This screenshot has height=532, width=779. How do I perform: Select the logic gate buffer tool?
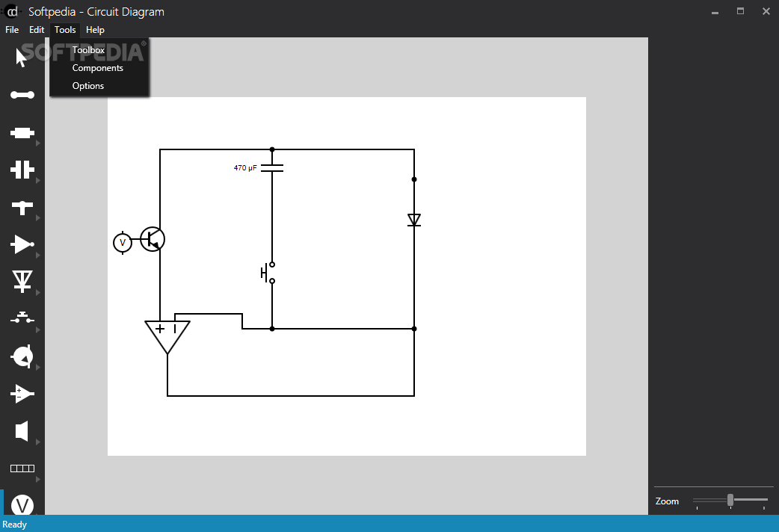tap(22, 244)
